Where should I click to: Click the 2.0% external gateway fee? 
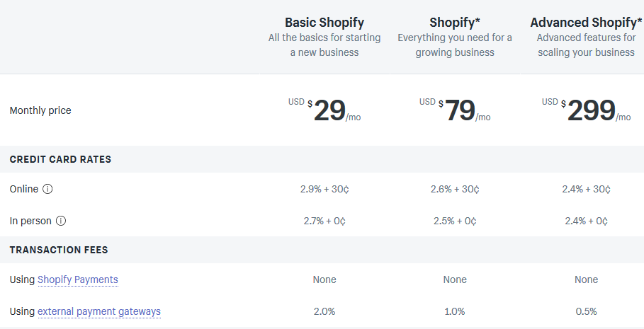point(324,312)
